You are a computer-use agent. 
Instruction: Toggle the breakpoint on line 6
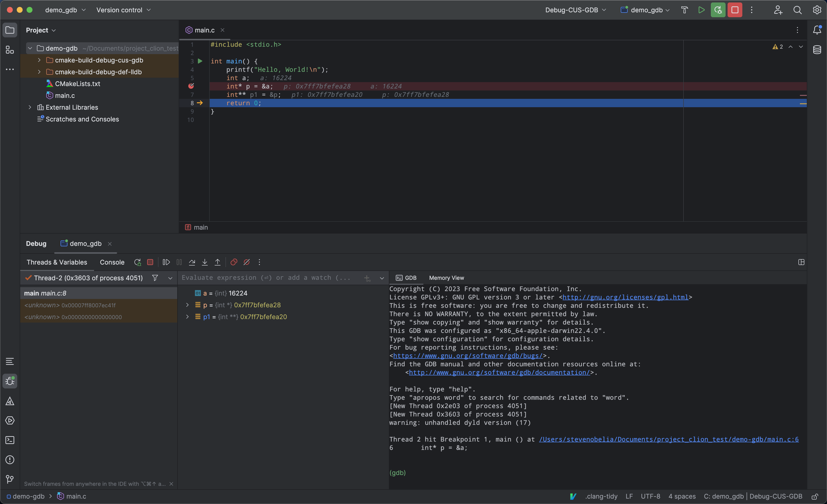tap(191, 86)
